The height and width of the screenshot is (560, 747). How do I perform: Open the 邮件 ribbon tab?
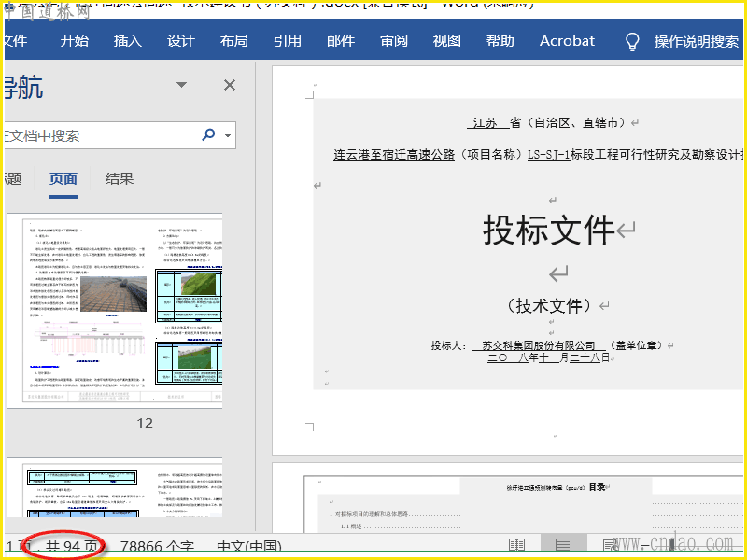(x=341, y=40)
